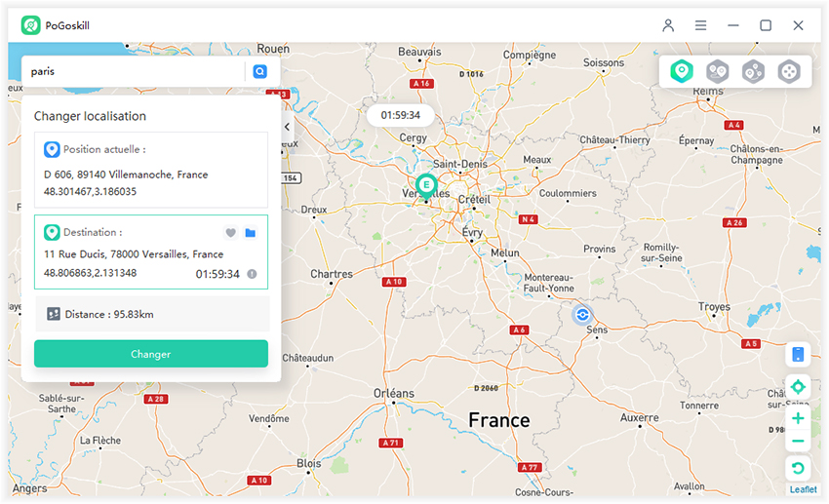Click the Provins label on the map
This screenshot has width=829, height=504.
coord(600,249)
